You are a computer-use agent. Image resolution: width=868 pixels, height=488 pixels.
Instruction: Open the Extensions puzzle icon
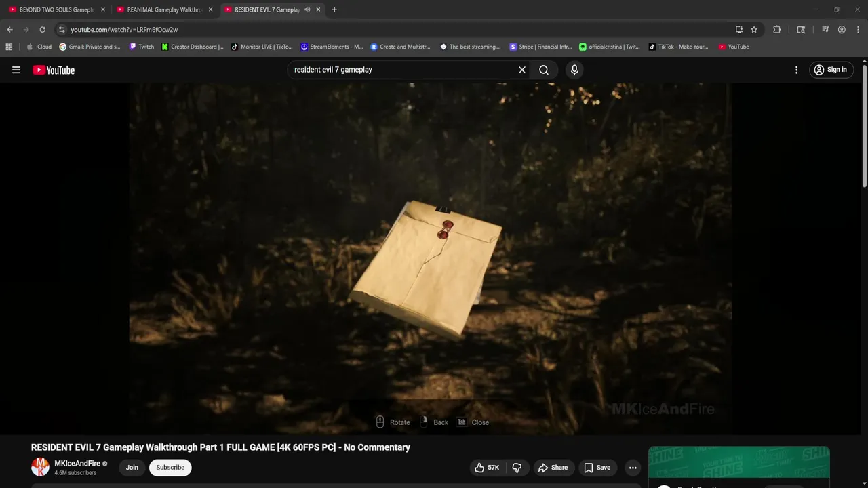click(x=777, y=30)
